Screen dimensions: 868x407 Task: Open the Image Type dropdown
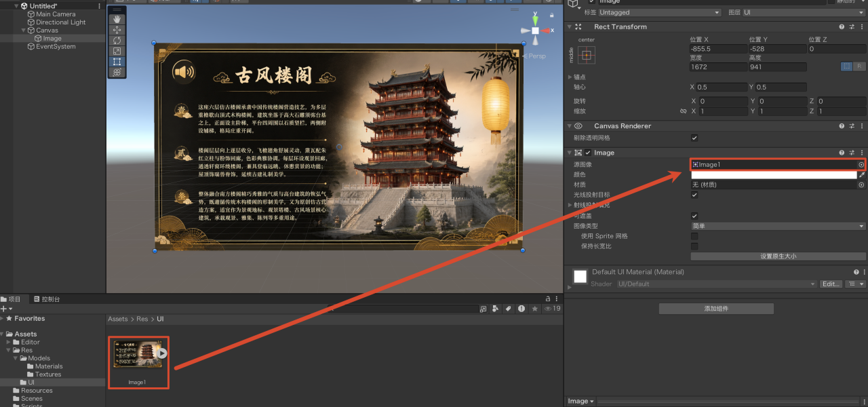click(778, 226)
